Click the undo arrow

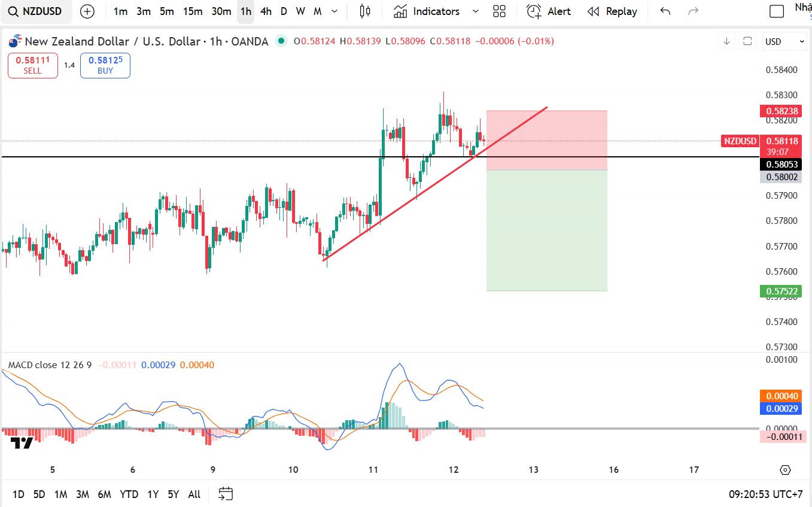[665, 11]
